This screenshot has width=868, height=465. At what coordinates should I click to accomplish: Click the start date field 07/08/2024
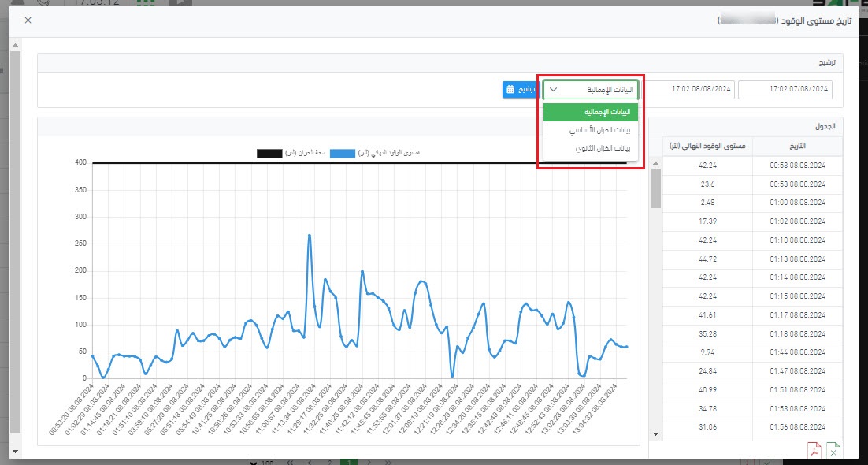coord(785,90)
